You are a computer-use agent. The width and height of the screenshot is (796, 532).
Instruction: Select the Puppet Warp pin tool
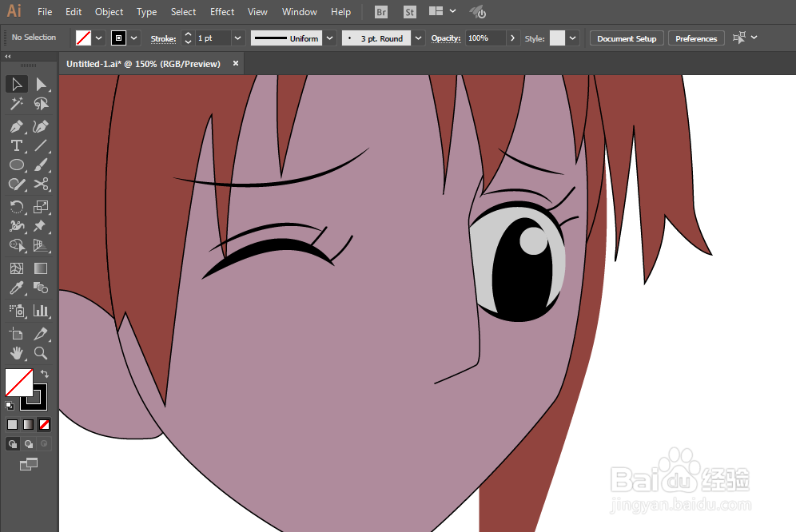click(x=41, y=226)
